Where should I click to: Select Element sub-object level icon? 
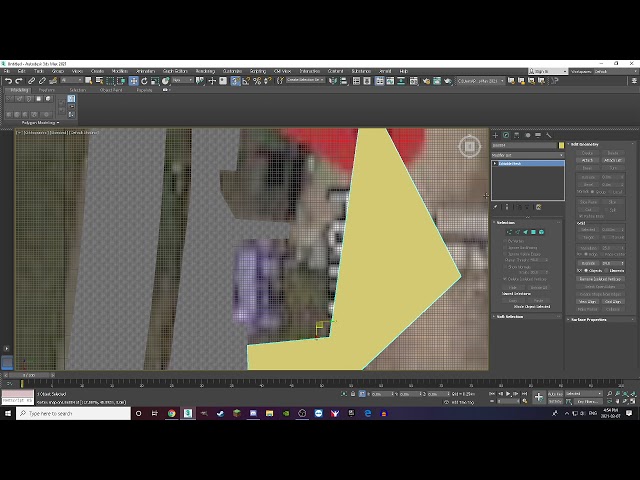(x=541, y=232)
